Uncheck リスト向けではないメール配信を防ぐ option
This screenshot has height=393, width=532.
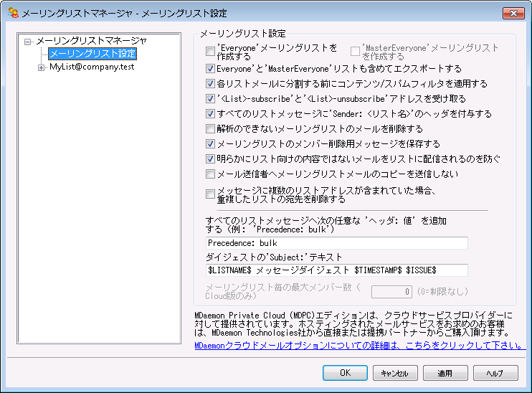pyautogui.click(x=210, y=158)
